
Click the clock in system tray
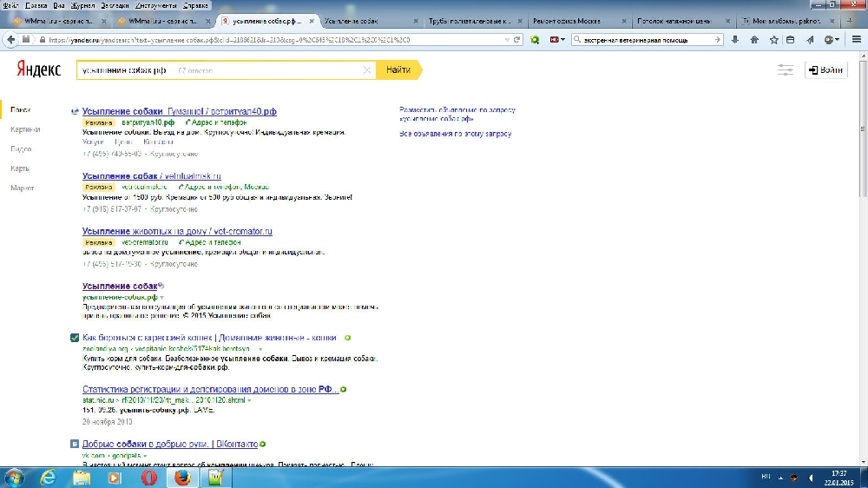(x=838, y=478)
